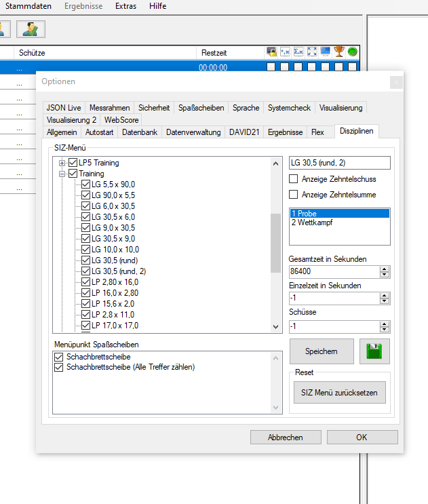This screenshot has width=428, height=504.
Task: Click the trophy column header icon
Action: click(339, 52)
